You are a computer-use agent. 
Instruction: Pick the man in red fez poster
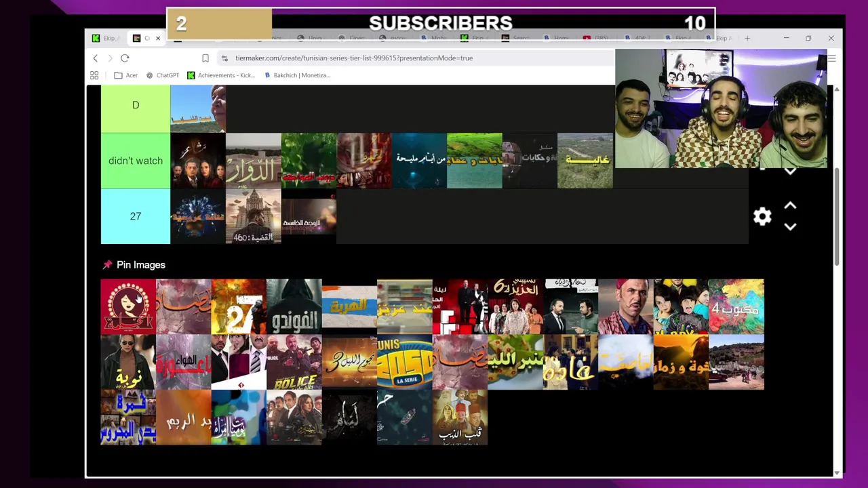[626, 306]
